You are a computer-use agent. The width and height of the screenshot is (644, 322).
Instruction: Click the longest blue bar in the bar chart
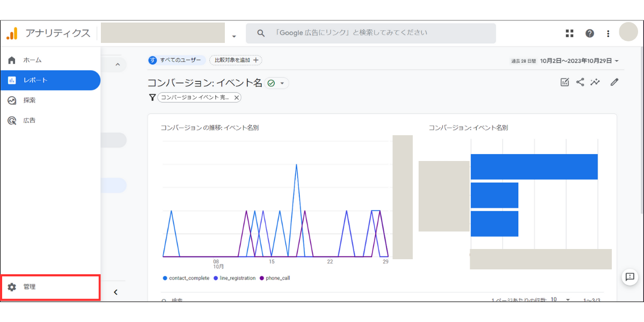click(534, 167)
